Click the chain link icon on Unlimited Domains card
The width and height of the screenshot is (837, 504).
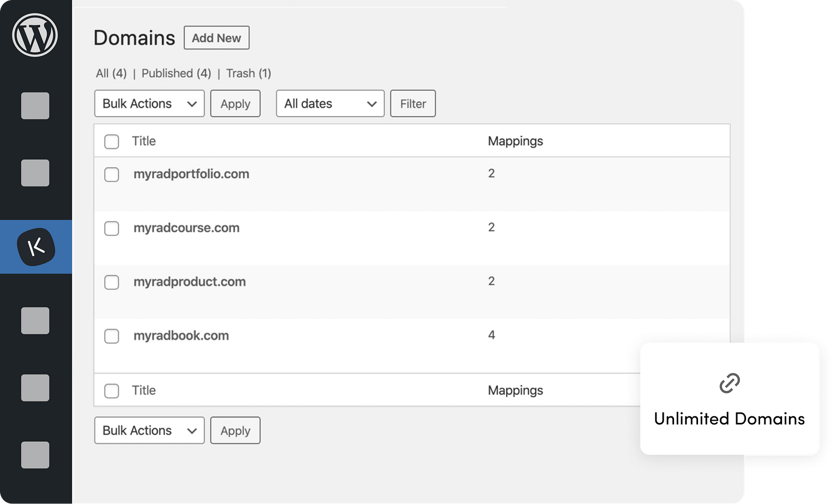pos(730,384)
